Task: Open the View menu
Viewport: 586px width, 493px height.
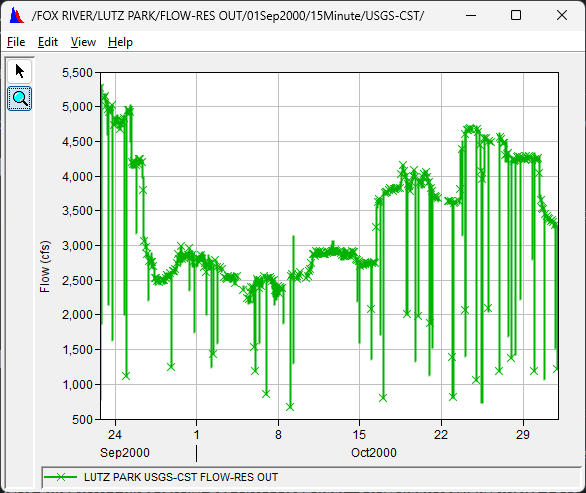Action: [83, 42]
